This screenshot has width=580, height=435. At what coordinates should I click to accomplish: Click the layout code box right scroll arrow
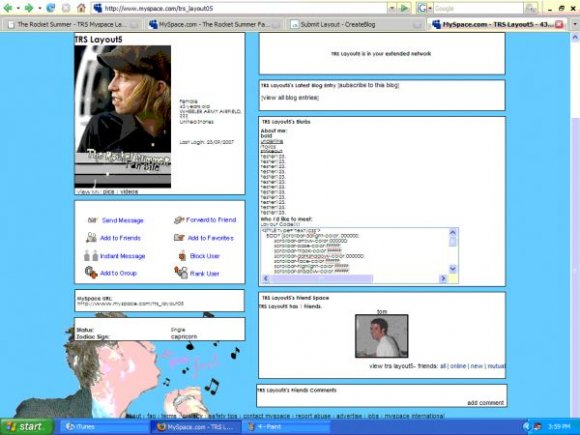443,278
